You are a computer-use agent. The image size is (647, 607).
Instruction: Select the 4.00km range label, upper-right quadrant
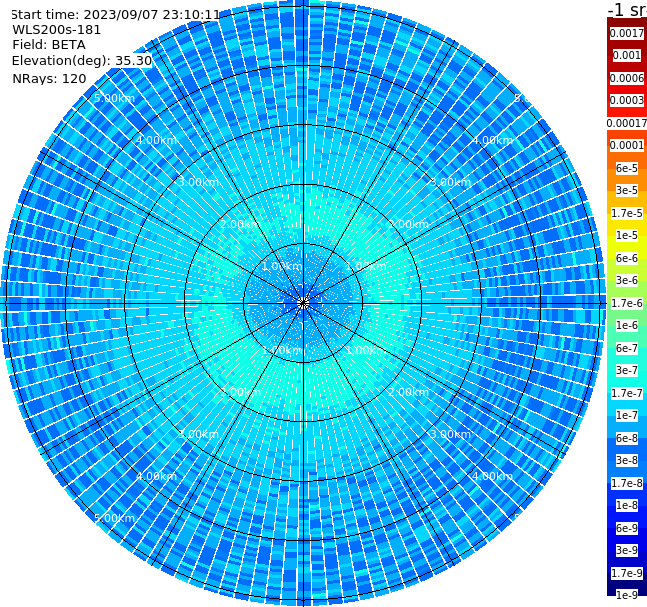point(492,140)
